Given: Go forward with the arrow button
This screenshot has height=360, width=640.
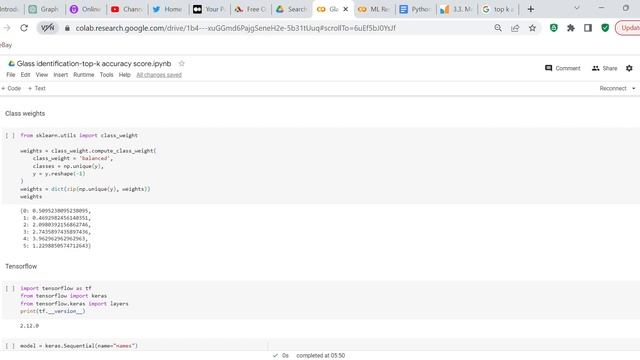Looking at the screenshot, I should click(7, 28).
